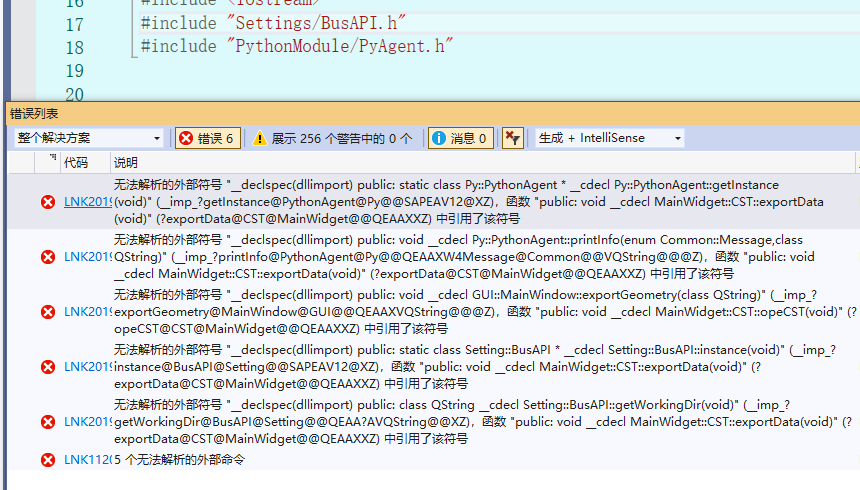Click error icon of the exportGeometry error row
The width and height of the screenshot is (860, 490).
(48, 312)
